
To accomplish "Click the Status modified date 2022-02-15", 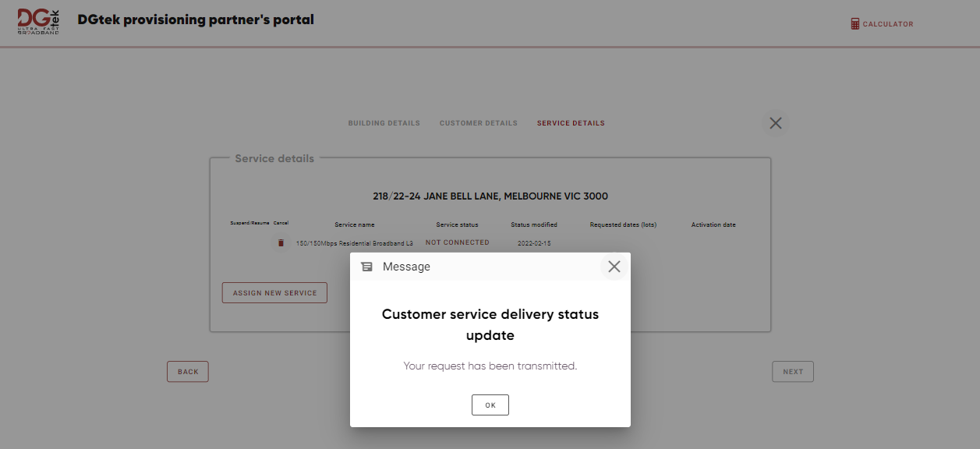I will [533, 242].
